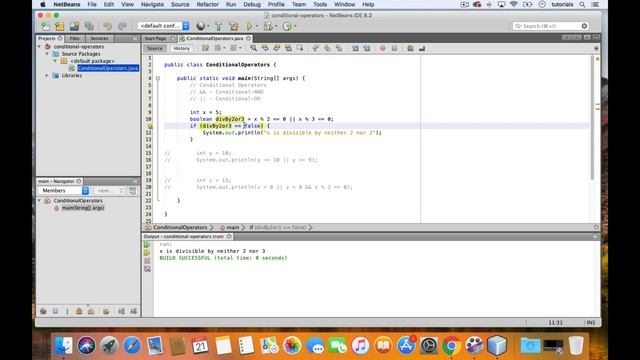Viewport: 640px width, 360px height.
Task: Click the Clean and Build Project icon
Action: click(x=233, y=27)
